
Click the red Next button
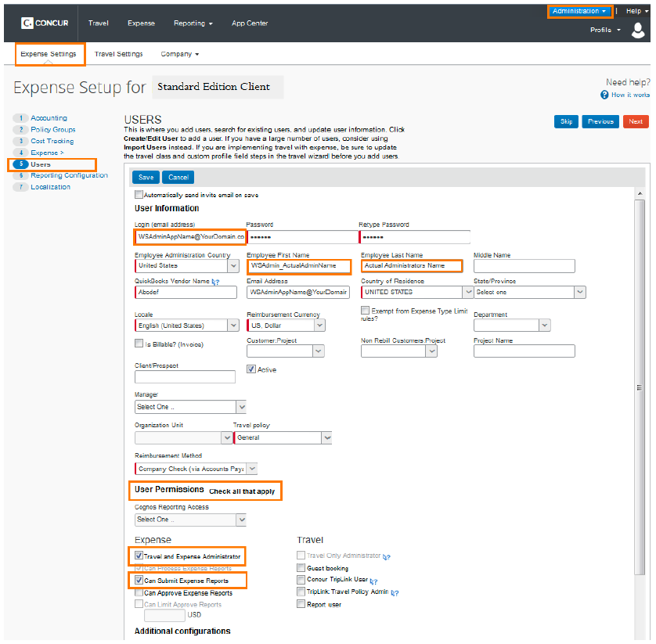[636, 122]
